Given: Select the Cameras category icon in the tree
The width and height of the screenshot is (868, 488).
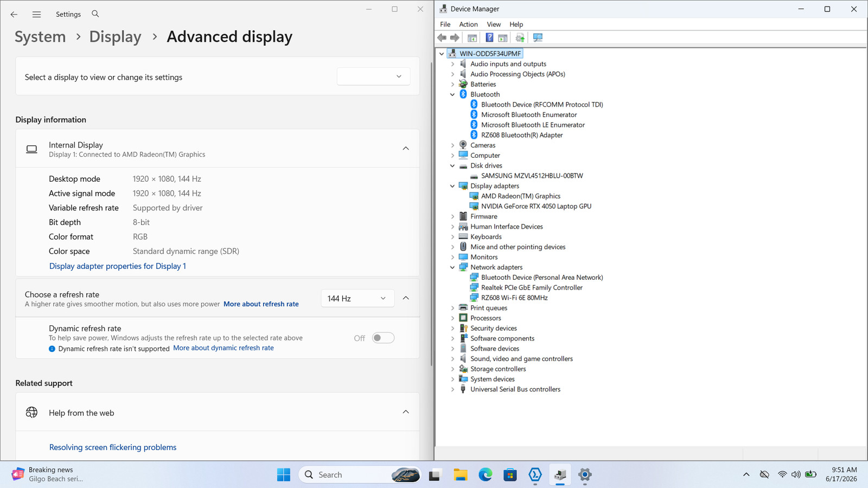Looking at the screenshot, I should (463, 145).
